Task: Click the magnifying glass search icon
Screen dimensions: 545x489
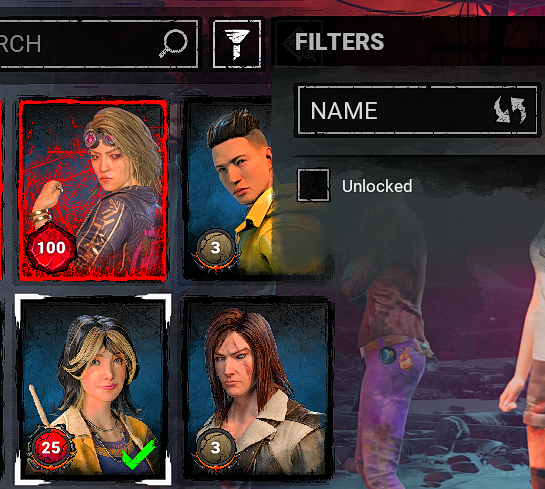Action: (173, 43)
